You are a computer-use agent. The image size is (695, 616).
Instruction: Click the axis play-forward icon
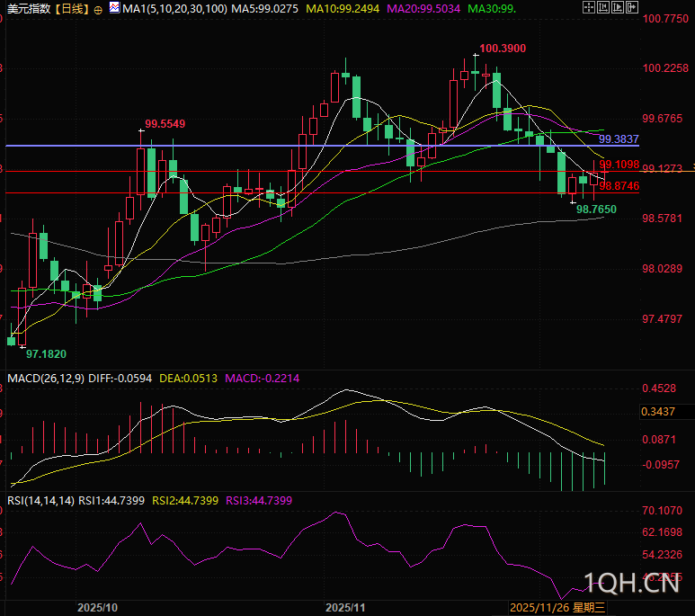coord(618,7)
